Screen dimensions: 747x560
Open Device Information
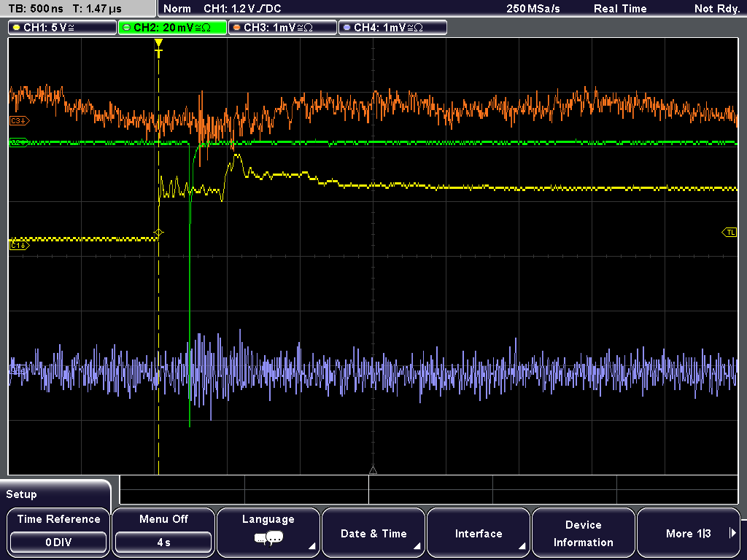coord(583,532)
